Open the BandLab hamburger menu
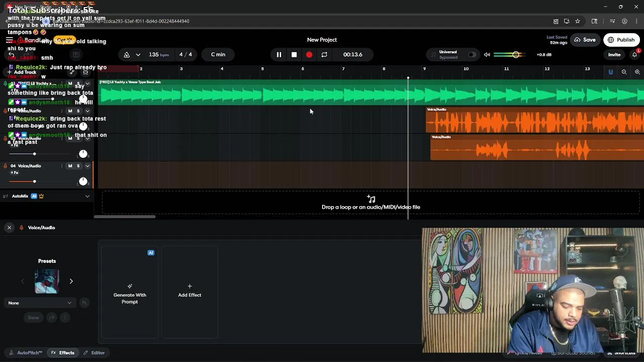The width and height of the screenshot is (644, 362). click(10, 40)
